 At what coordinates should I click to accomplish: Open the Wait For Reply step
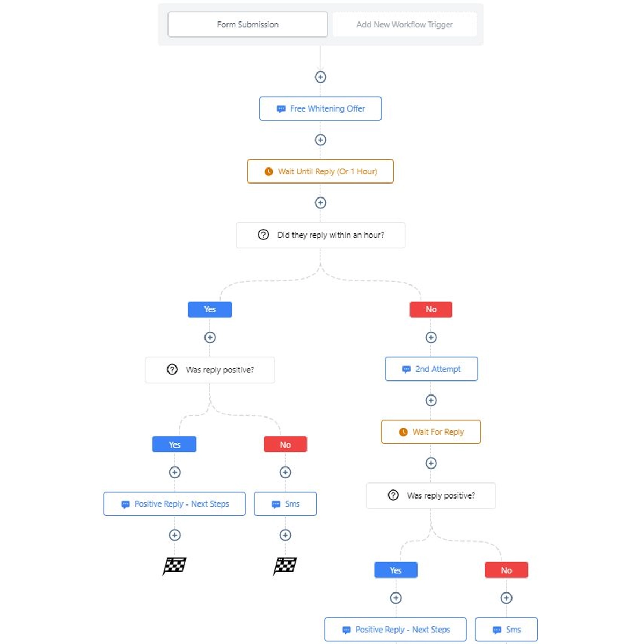coord(431,432)
